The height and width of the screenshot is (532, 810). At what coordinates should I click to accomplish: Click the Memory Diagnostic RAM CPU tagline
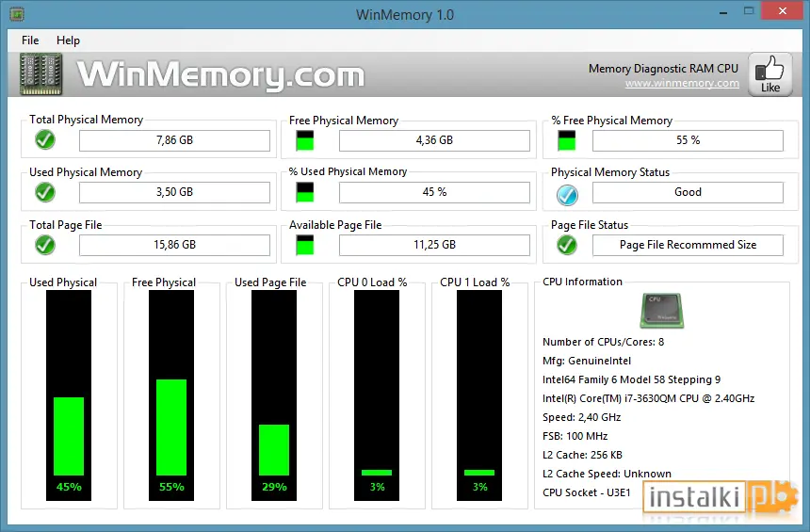[663, 69]
